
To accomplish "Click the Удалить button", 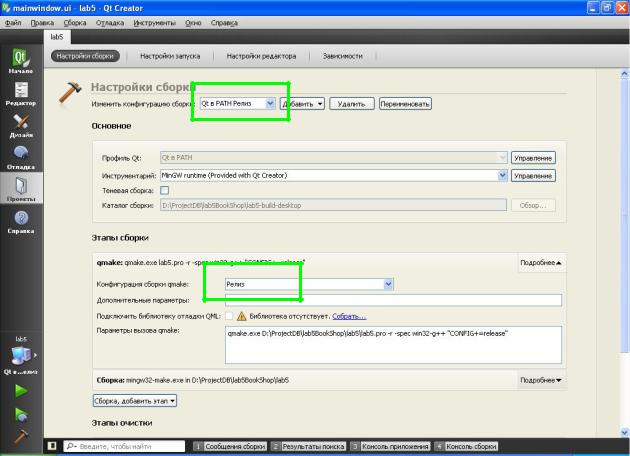I will pyautogui.click(x=352, y=104).
